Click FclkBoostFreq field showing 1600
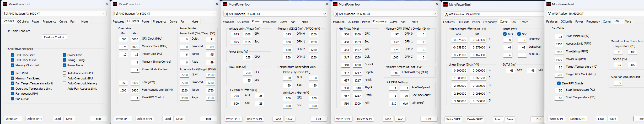Image resolution: width=644 pixels, height=124 pixels. pyautogui.click(x=395, y=73)
